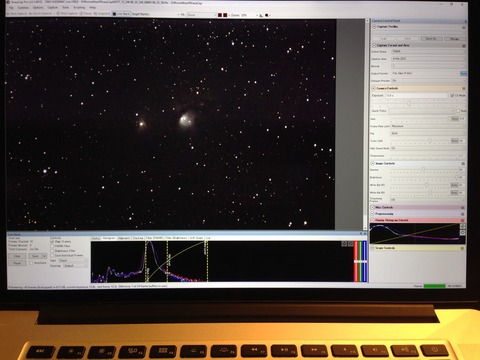Toggle the FWHM Filter checkbox
480x360 pixels.
[x=52, y=246]
